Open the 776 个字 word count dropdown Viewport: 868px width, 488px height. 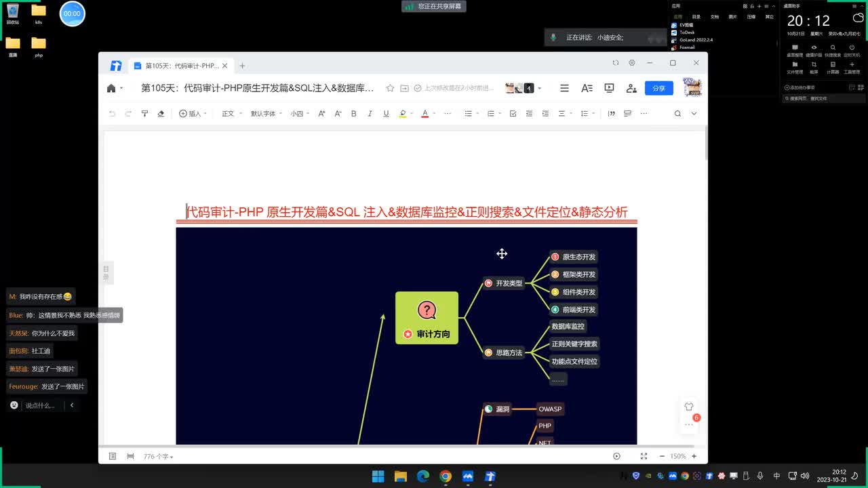pyautogui.click(x=158, y=457)
